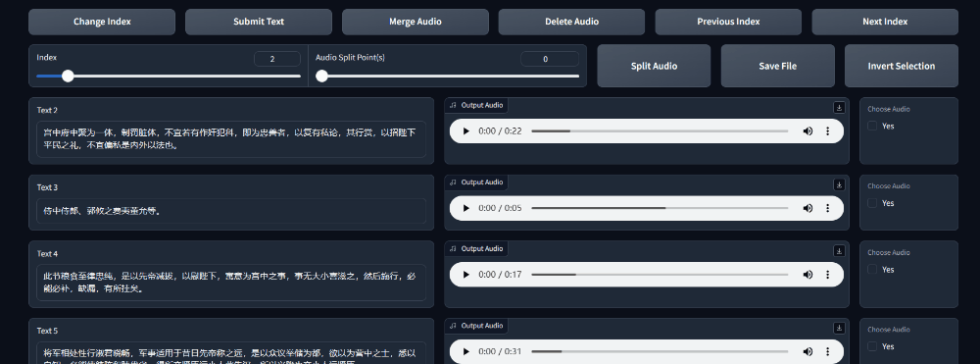
Task: Click the Submit Text button
Action: click(258, 22)
